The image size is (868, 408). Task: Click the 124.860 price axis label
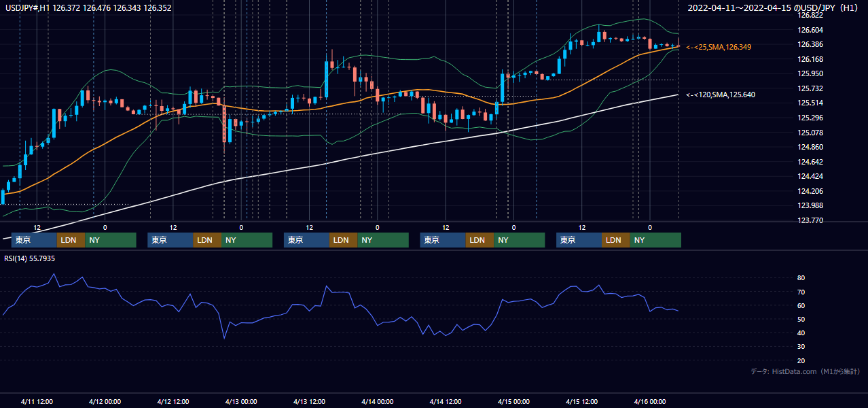[x=810, y=147]
